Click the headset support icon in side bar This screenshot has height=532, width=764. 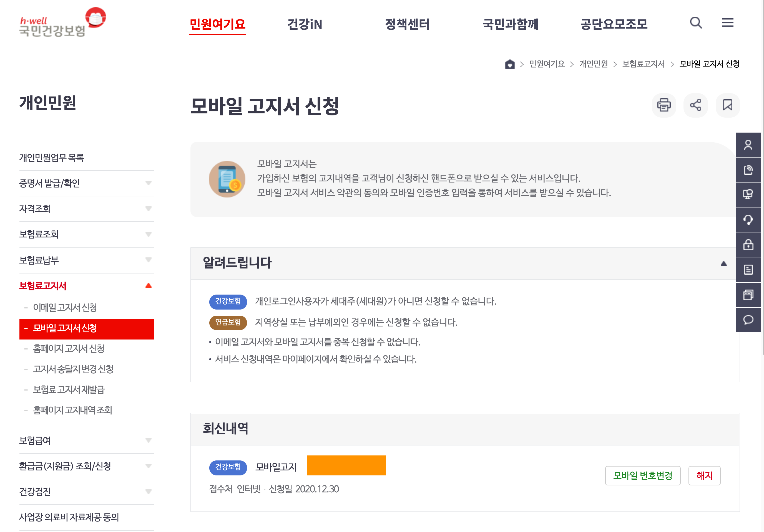pyautogui.click(x=748, y=219)
